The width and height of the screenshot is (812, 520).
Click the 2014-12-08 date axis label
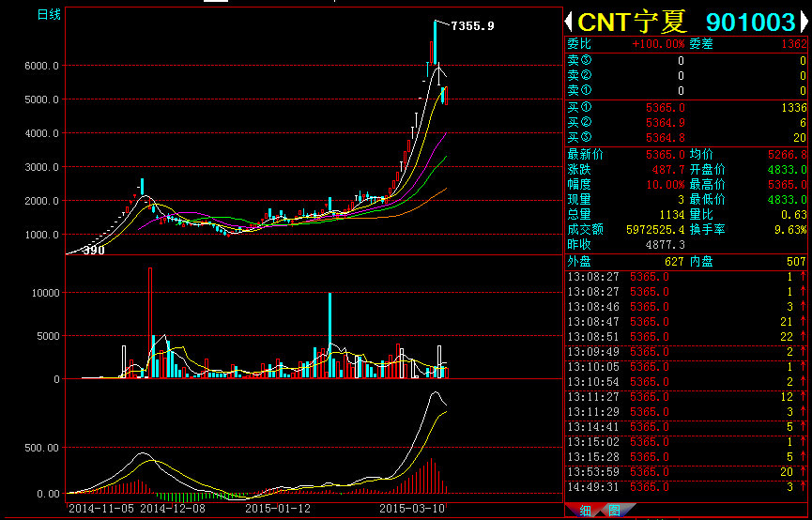[173, 509]
